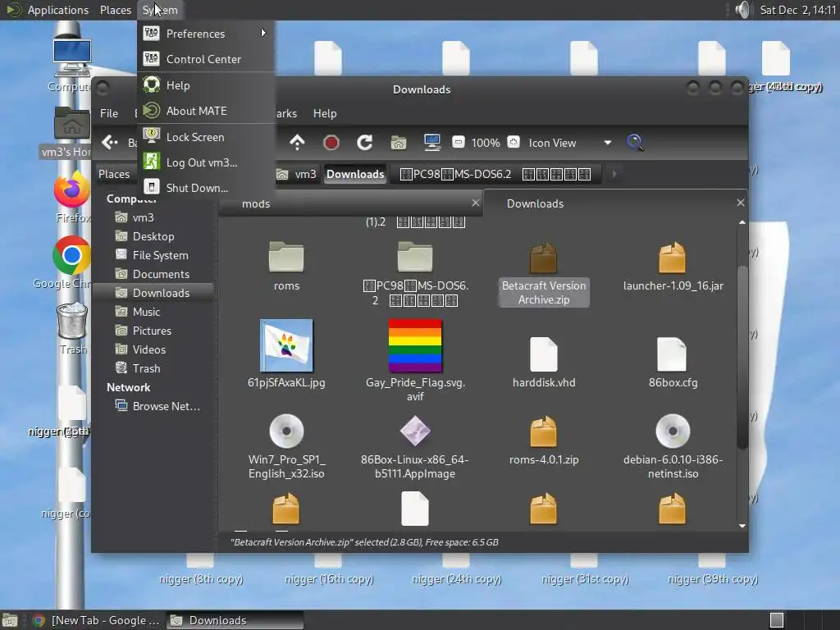
Task: Open Google Chrome desktop icon
Action: click(x=72, y=255)
